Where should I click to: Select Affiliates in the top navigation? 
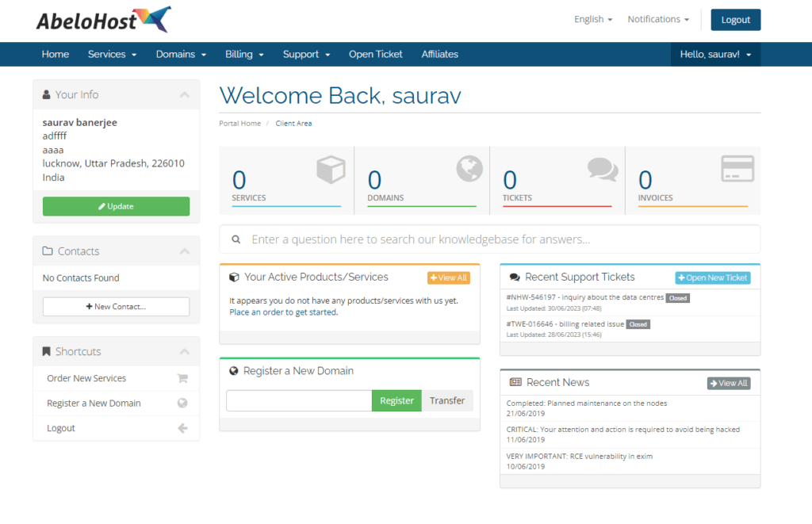pyautogui.click(x=439, y=54)
